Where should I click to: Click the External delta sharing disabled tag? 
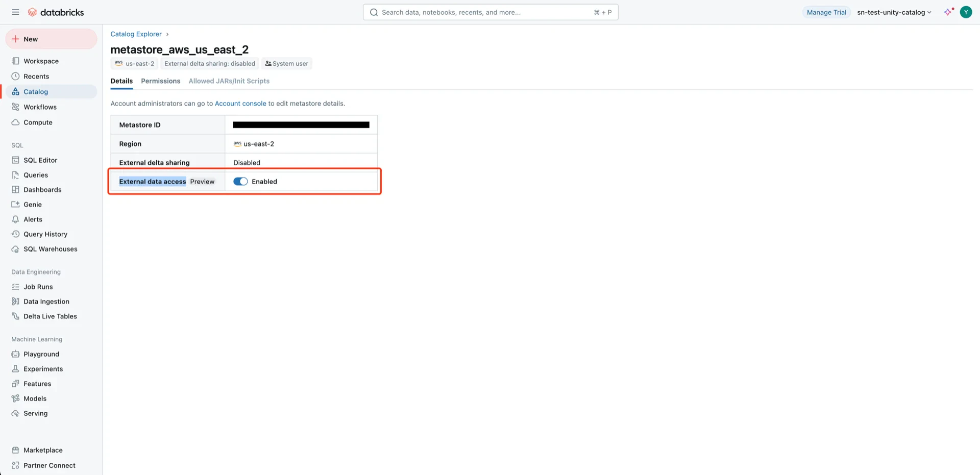coord(210,63)
